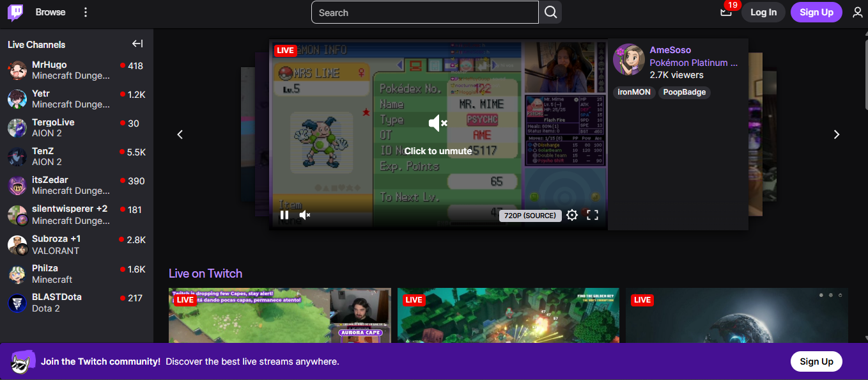Viewport: 868px width, 380px height.
Task: Open the AmeSoso channel link
Action: pyautogui.click(x=670, y=50)
